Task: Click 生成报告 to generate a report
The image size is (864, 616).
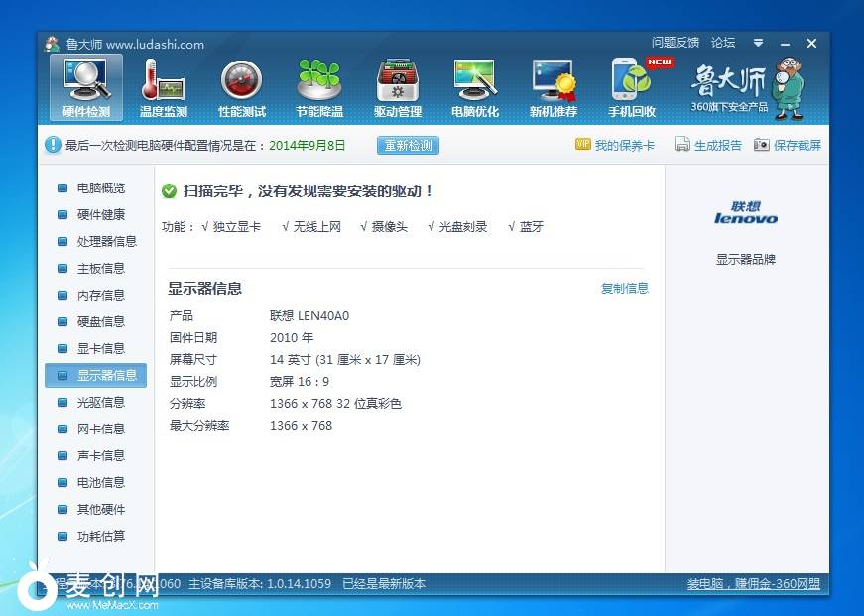Action: [x=708, y=146]
